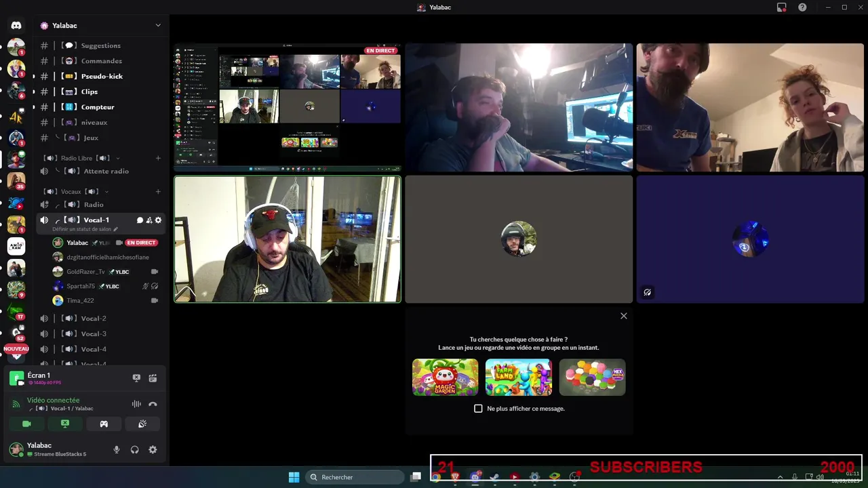The height and width of the screenshot is (488, 868).
Task: Click the Windows Rechercher search box
Action: 355,477
